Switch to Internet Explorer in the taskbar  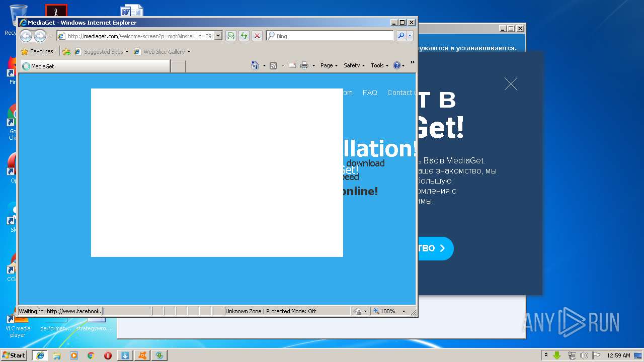click(40, 355)
